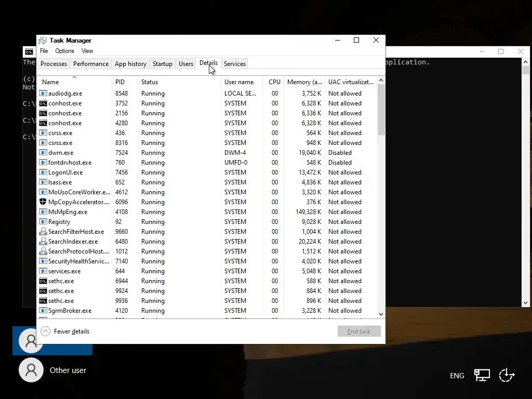Click the MpCopyAccelerator shield icon

(x=43, y=202)
